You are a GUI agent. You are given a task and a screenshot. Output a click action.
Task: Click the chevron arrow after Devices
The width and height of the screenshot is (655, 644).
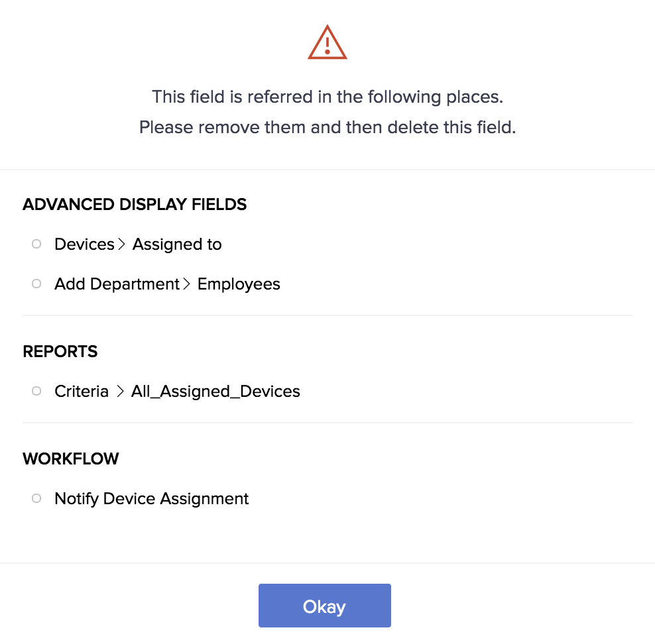121,244
